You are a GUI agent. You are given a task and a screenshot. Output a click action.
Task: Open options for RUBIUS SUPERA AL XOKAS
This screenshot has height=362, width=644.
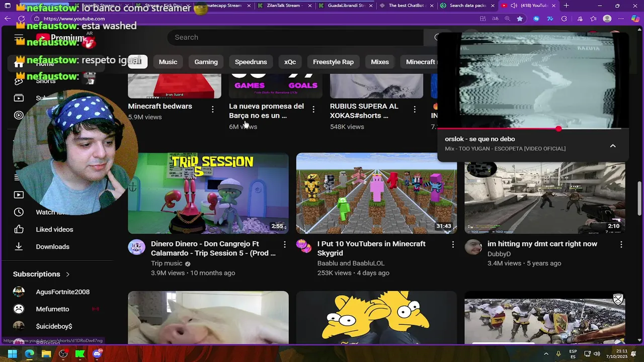[x=415, y=109]
